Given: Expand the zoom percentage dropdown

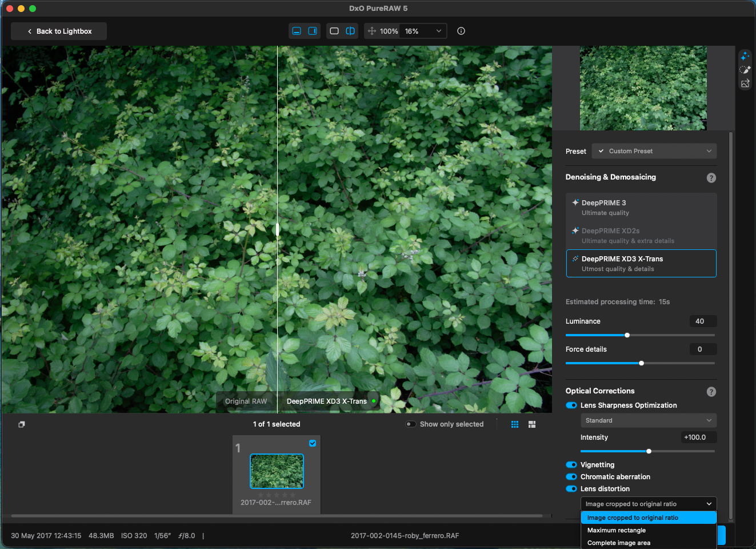Looking at the screenshot, I should [438, 31].
